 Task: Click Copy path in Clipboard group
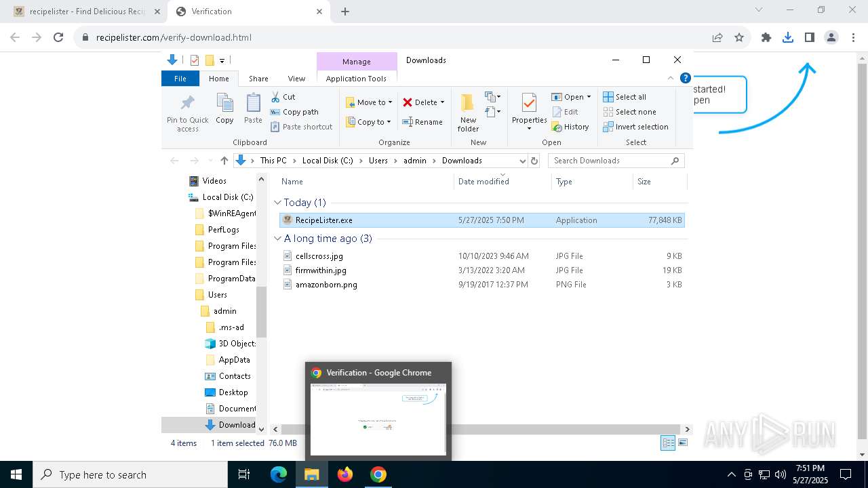[x=294, y=112]
